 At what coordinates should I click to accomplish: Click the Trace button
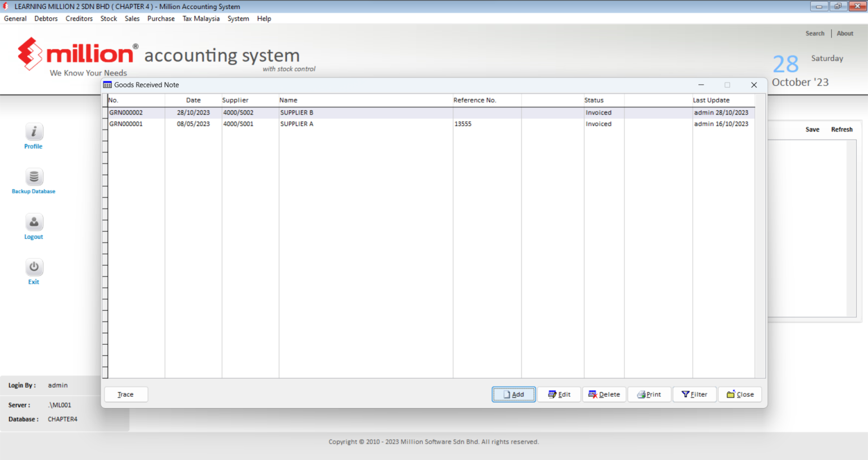tap(126, 394)
